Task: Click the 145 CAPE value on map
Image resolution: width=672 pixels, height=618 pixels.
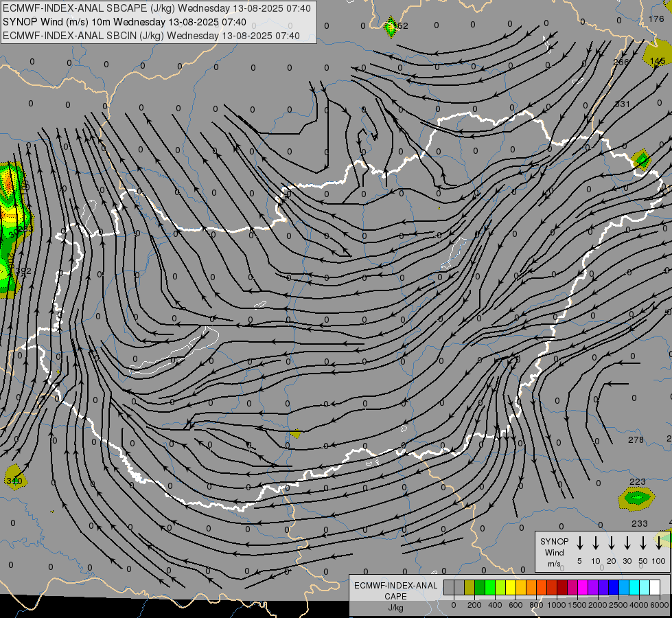Action: [658, 61]
